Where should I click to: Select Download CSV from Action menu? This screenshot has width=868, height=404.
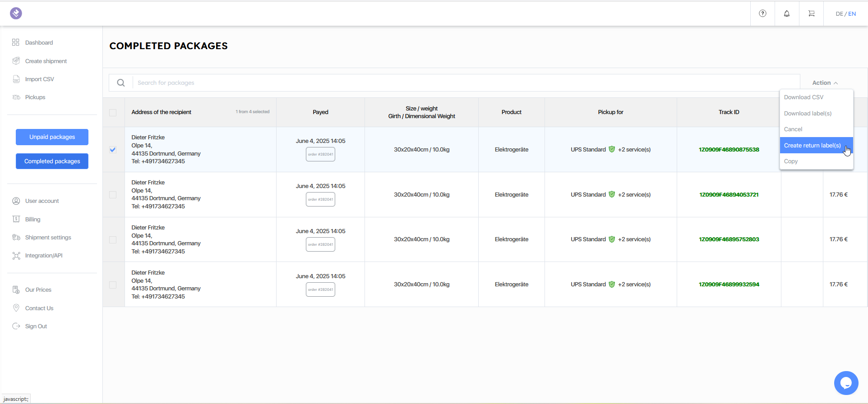point(817,97)
